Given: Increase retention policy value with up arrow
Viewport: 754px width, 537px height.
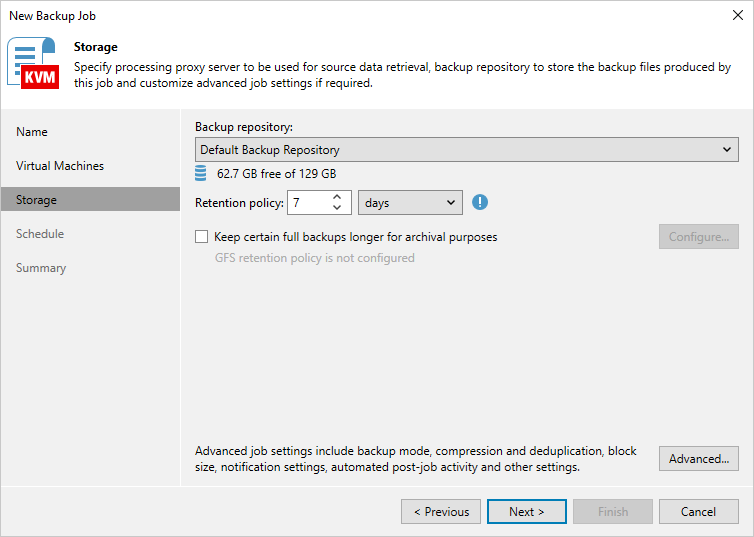Looking at the screenshot, I should (337, 197).
